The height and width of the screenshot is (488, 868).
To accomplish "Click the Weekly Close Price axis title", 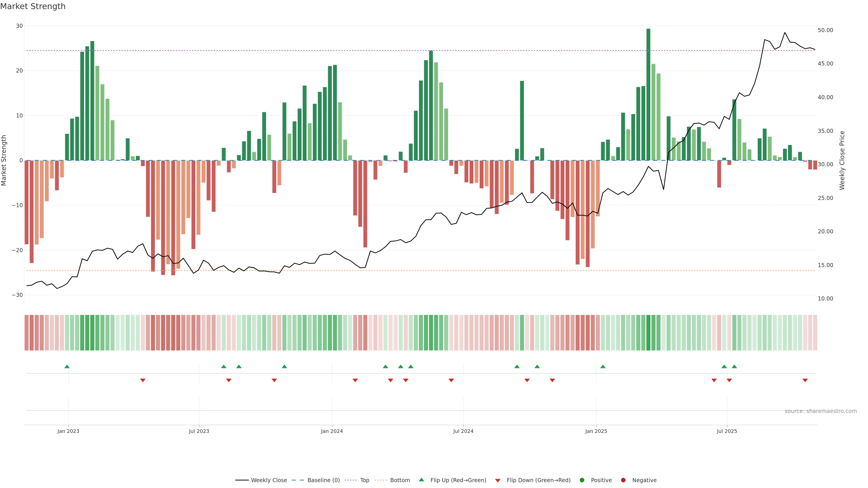I will tap(842, 160).
